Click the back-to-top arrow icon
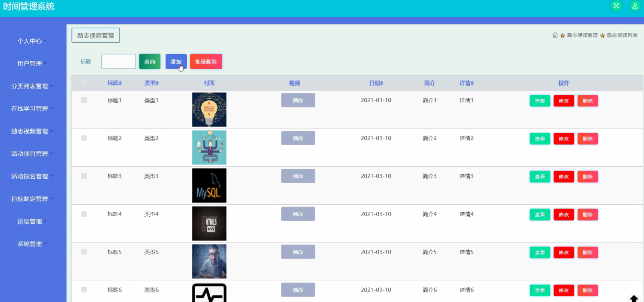Viewport: 644px width, 302px height. pos(633,299)
